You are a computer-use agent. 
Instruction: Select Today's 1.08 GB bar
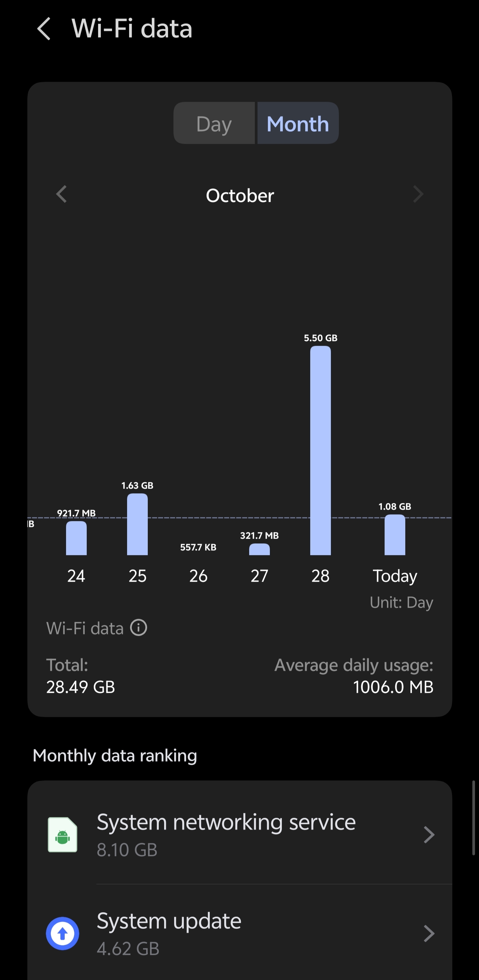[x=395, y=535]
